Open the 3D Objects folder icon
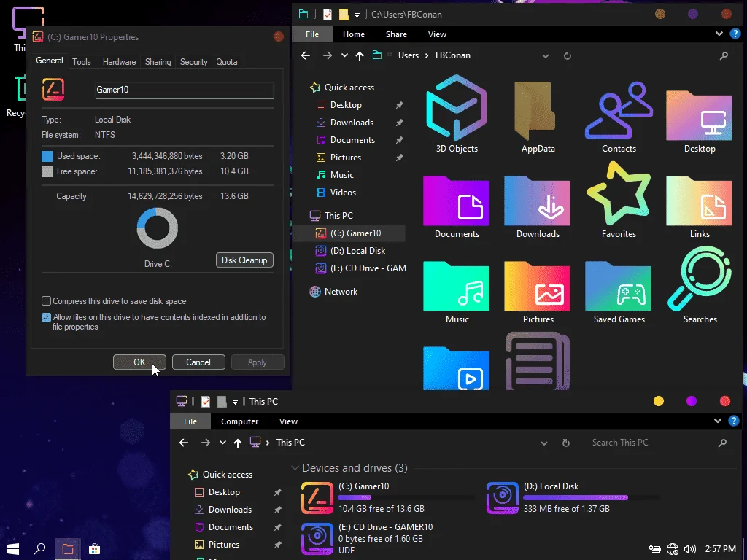The image size is (747, 560). click(x=457, y=108)
